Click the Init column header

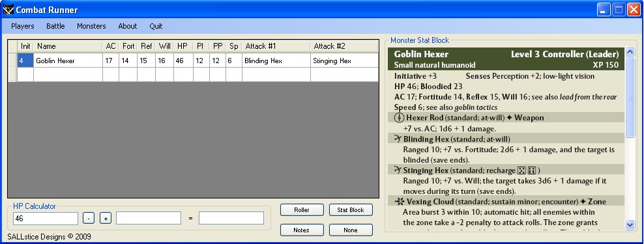point(25,46)
